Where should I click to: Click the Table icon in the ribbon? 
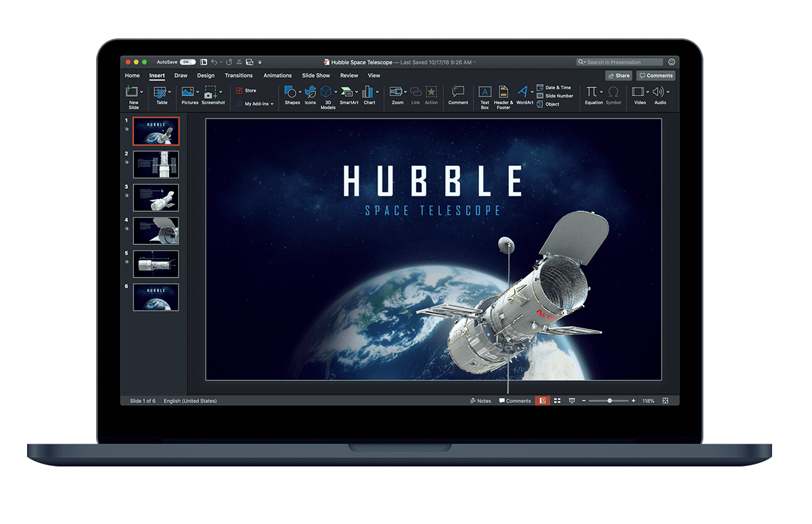(x=160, y=91)
